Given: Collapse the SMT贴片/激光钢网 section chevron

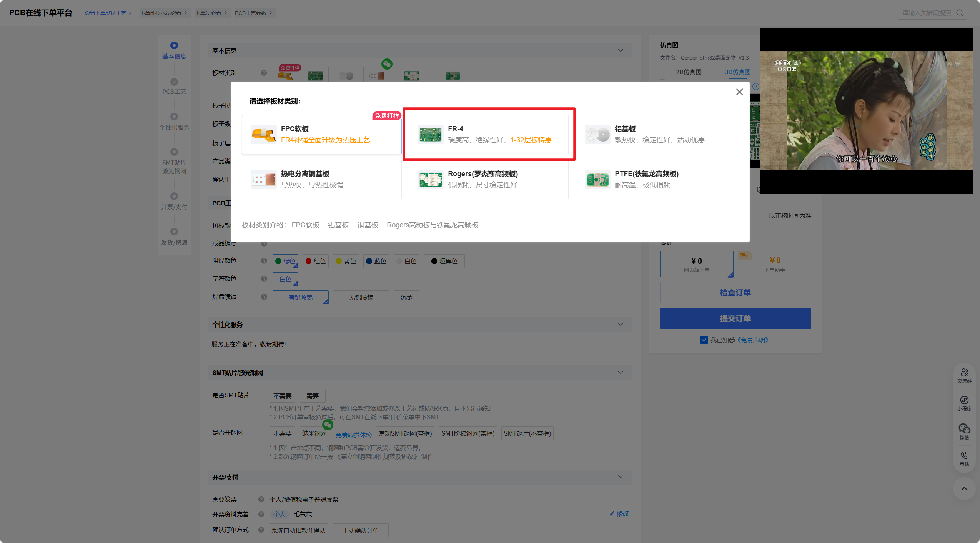Looking at the screenshot, I should [x=621, y=373].
